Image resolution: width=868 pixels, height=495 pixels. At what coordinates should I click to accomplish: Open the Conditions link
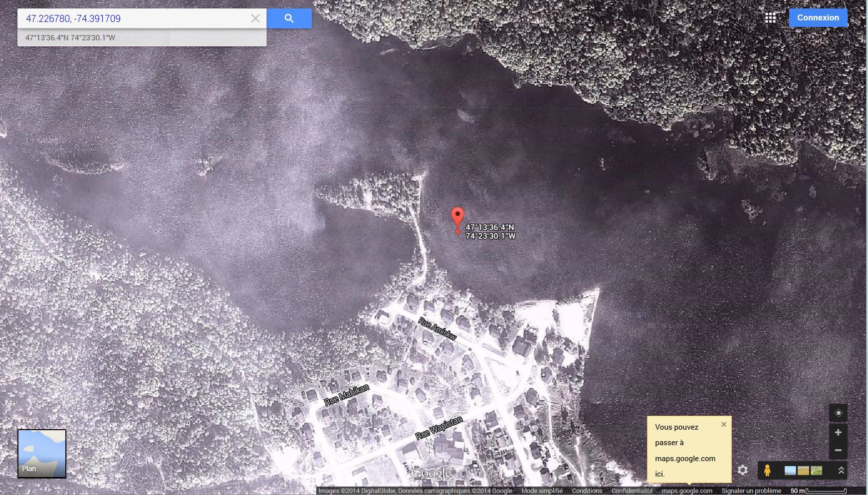[587, 491]
